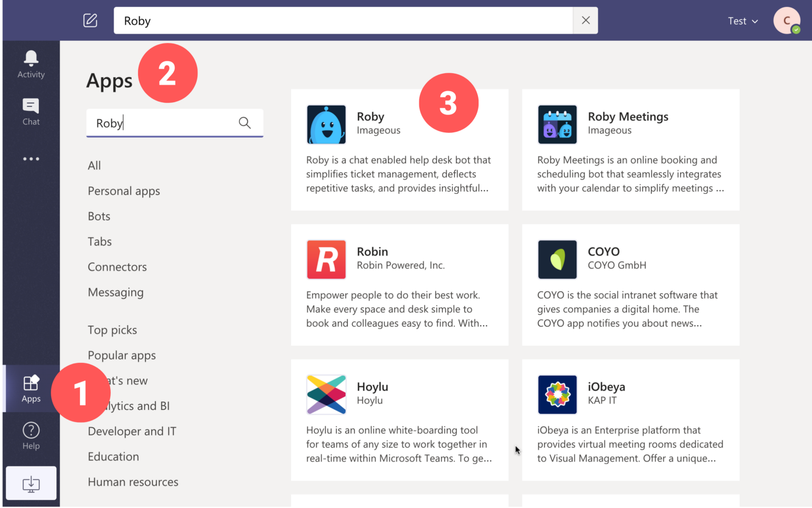
Task: Open the Roby app title
Action: [x=371, y=117]
